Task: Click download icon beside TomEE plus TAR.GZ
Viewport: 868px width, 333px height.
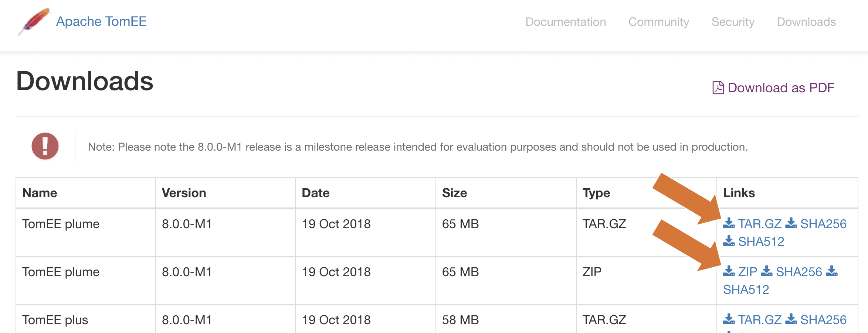Action: [x=729, y=319]
